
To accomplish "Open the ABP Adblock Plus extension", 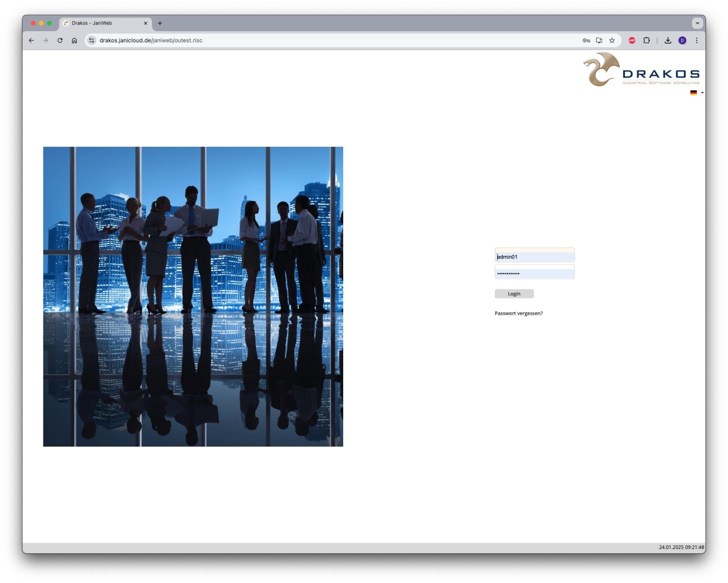I will pyautogui.click(x=632, y=40).
